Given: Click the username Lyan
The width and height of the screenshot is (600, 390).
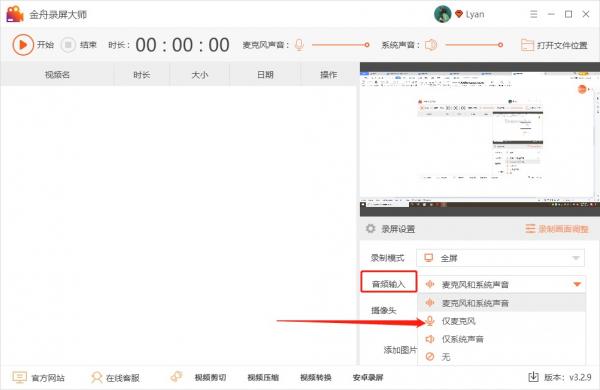Looking at the screenshot, I should click(x=475, y=15).
